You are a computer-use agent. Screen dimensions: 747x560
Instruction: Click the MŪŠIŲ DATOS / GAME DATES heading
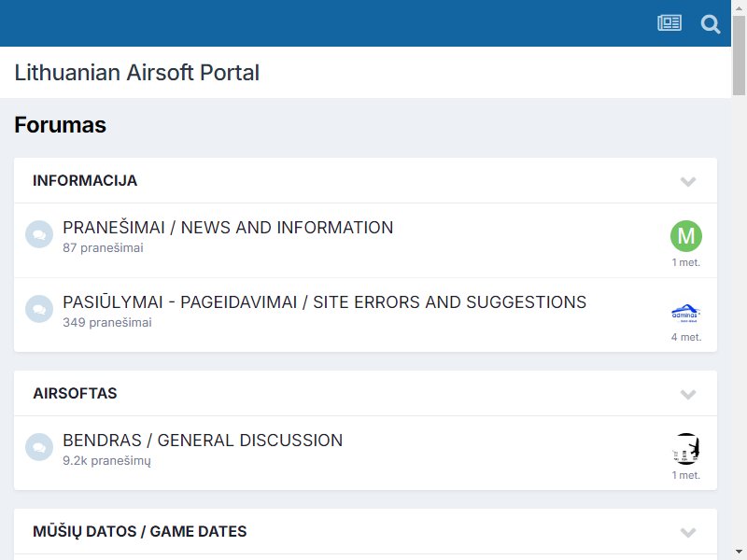point(139,531)
